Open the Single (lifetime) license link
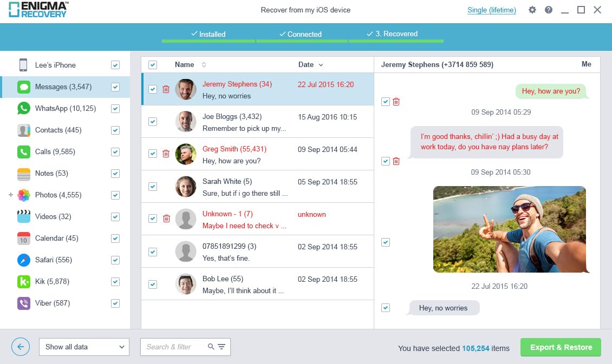 coord(492,10)
